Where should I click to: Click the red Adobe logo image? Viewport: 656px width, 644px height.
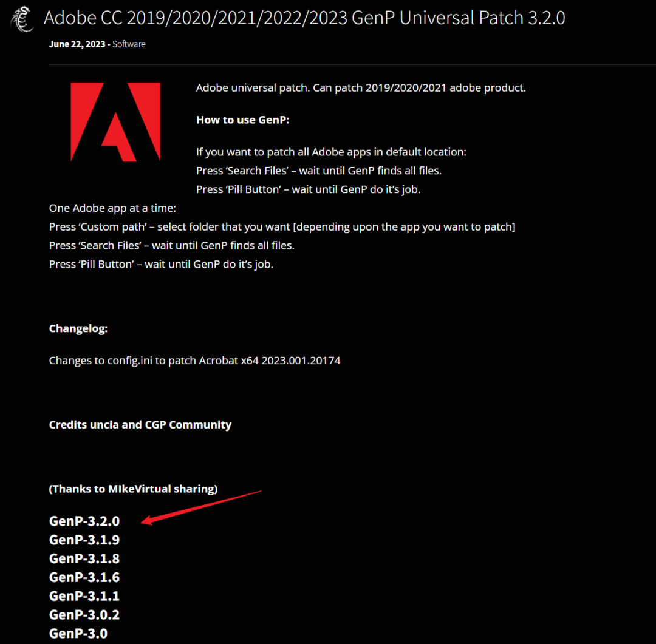pos(115,122)
